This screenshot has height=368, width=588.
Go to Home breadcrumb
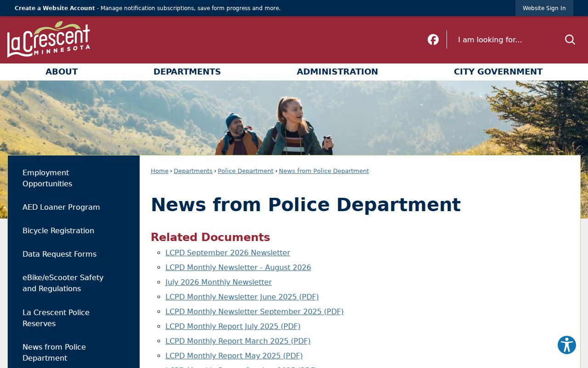159,171
